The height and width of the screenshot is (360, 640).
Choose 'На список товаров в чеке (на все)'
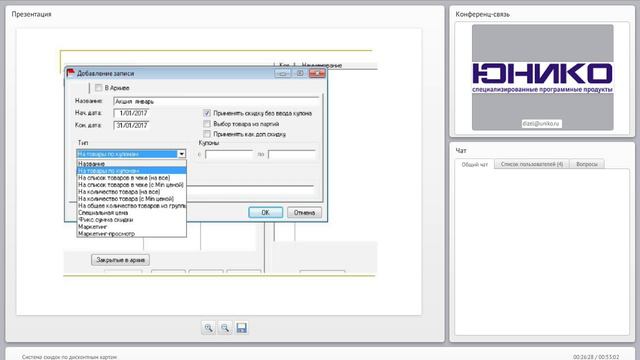[x=131, y=178]
